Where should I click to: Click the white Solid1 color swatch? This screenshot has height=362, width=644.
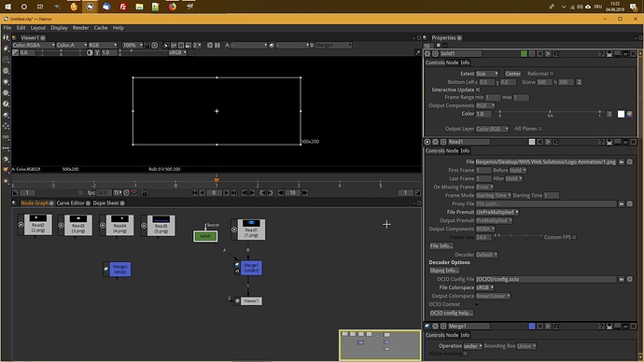click(x=621, y=114)
